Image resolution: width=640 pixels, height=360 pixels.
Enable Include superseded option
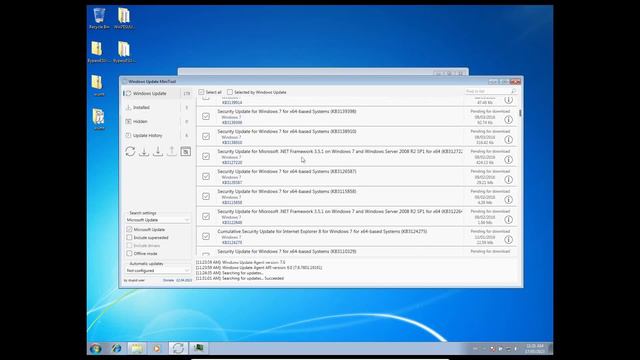pos(129,238)
